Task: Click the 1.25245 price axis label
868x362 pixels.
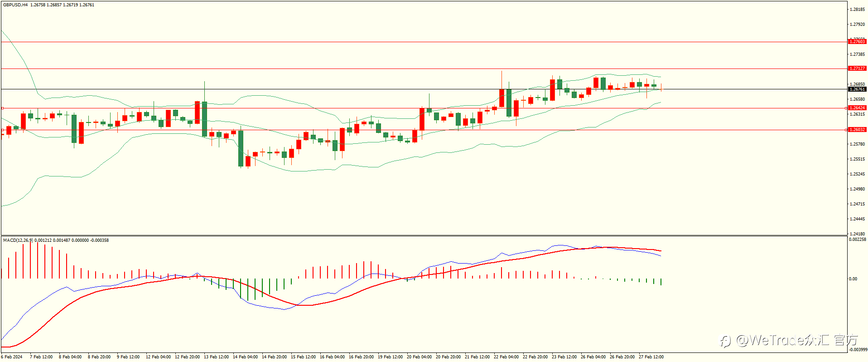Action: (858, 174)
